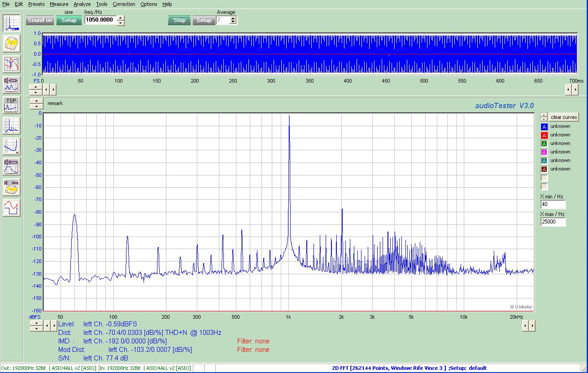
Task: Toggle the green curve A swatch
Action: 544,144
